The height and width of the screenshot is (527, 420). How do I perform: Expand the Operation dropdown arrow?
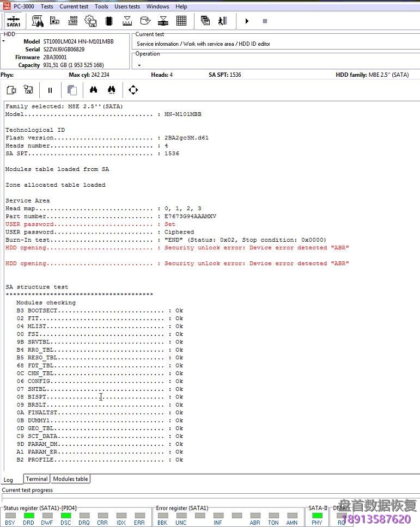(x=139, y=65)
